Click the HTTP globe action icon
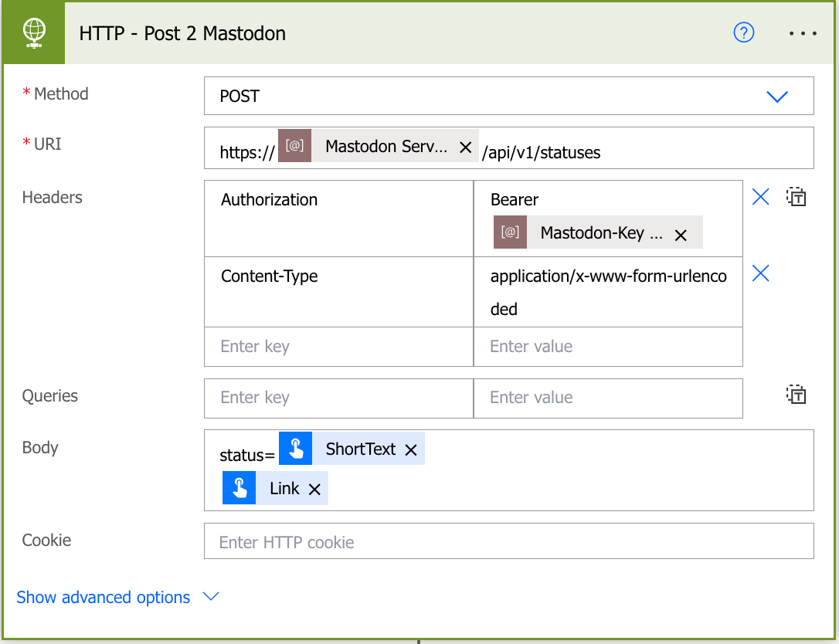The height and width of the screenshot is (644, 839). click(34, 33)
